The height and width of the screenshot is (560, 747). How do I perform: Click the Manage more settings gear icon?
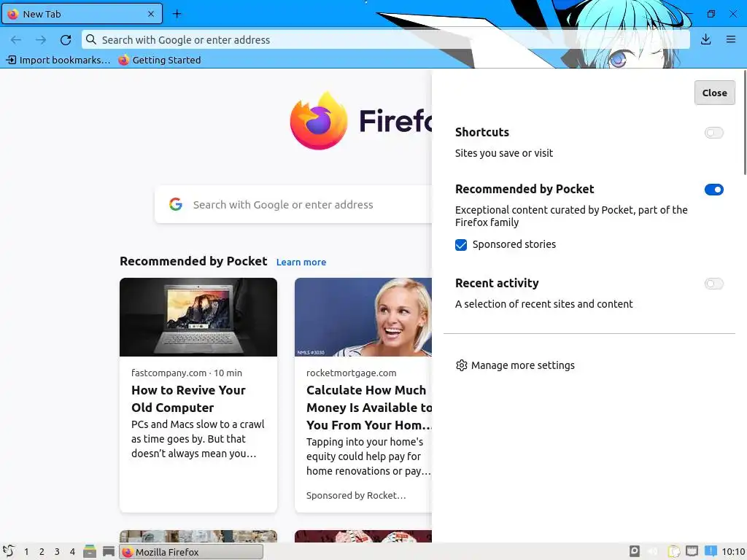(462, 365)
